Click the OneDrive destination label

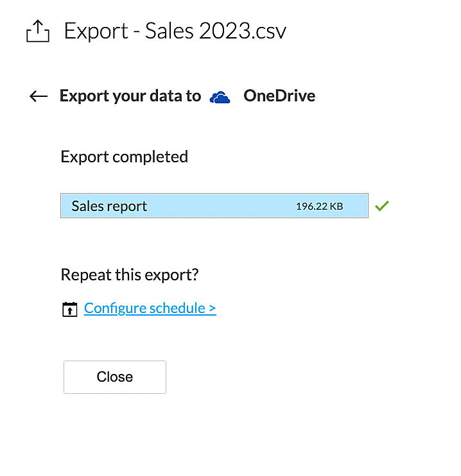(279, 96)
